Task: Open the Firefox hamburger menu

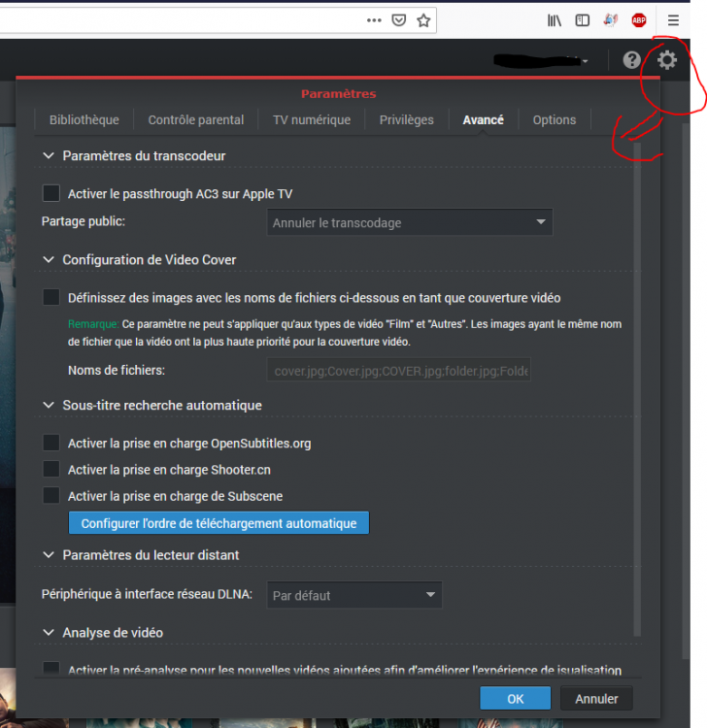Action: coord(673,20)
